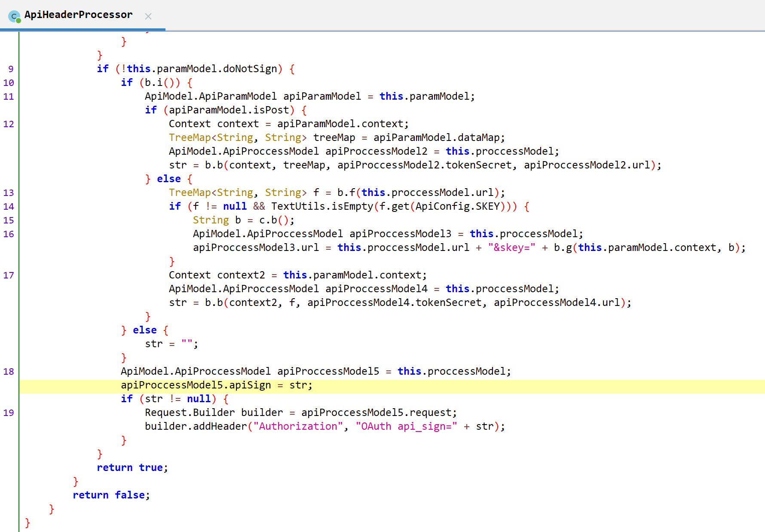This screenshot has width=765, height=532.
Task: Click the apiProccessModel4 variable declaration
Action: pyautogui.click(x=376, y=289)
